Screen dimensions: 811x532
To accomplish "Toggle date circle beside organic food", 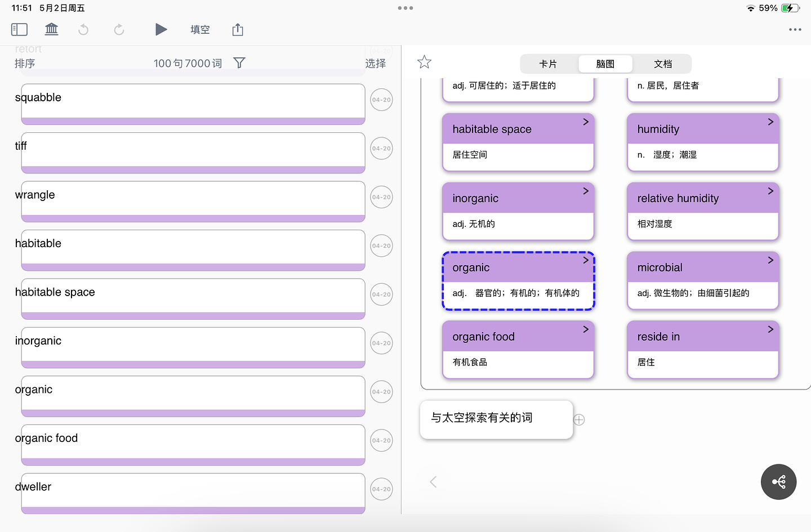I will (381, 441).
